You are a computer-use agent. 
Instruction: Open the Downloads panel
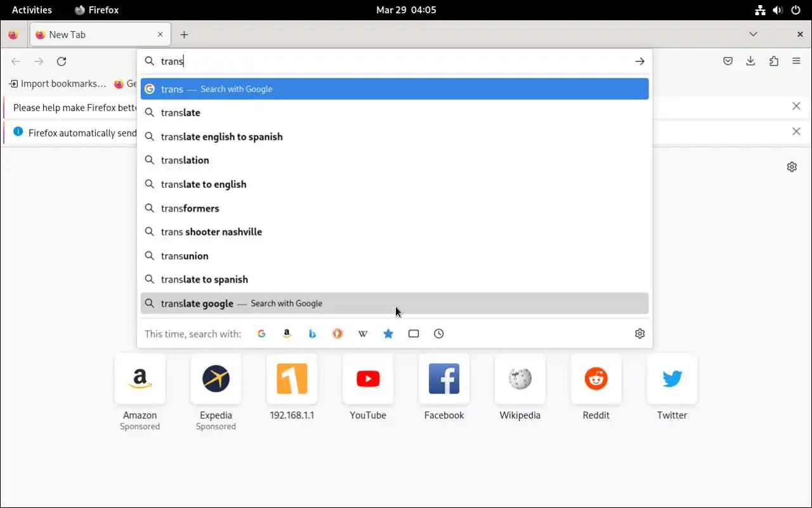tap(750, 61)
